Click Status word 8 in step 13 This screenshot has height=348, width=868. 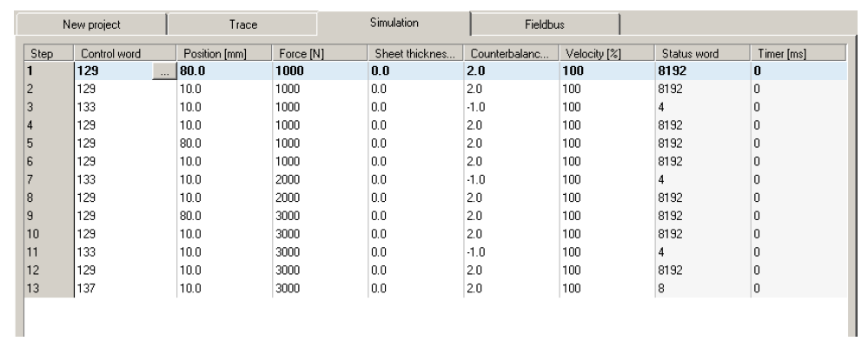(703, 289)
